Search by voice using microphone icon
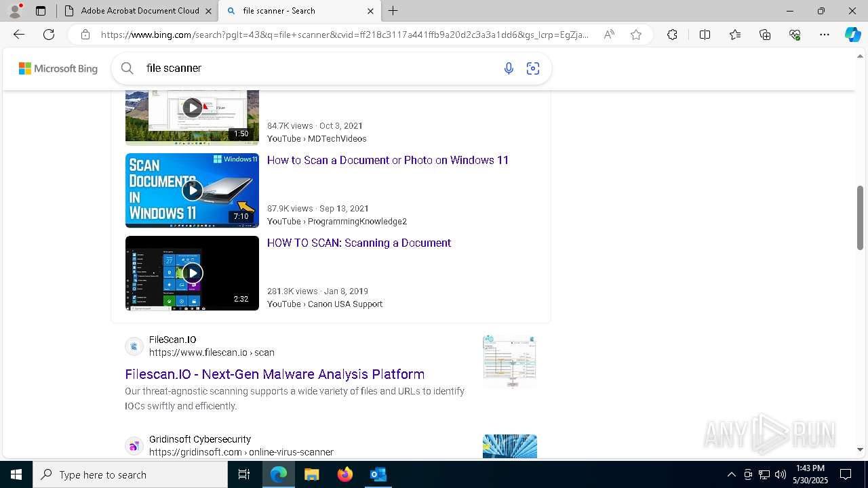 509,68
